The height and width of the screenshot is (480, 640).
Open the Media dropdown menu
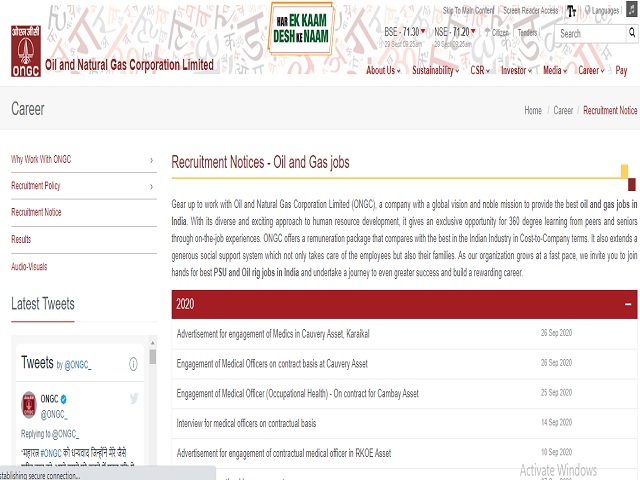coord(555,70)
